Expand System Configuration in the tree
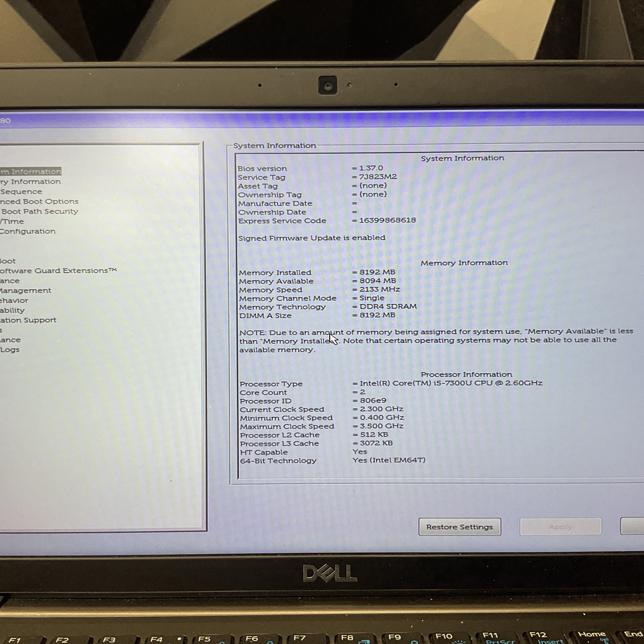Screen dimensions: 644x644 pyautogui.click(x=28, y=231)
